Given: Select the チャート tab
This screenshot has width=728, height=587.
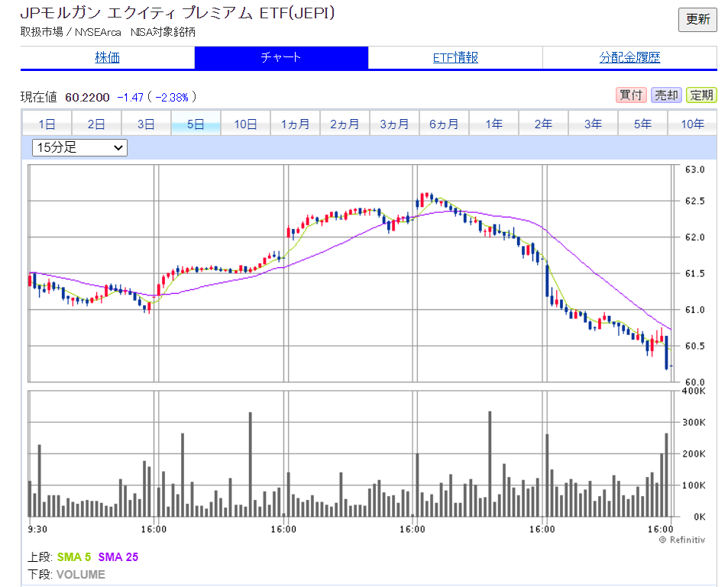Looking at the screenshot, I should point(281,57).
